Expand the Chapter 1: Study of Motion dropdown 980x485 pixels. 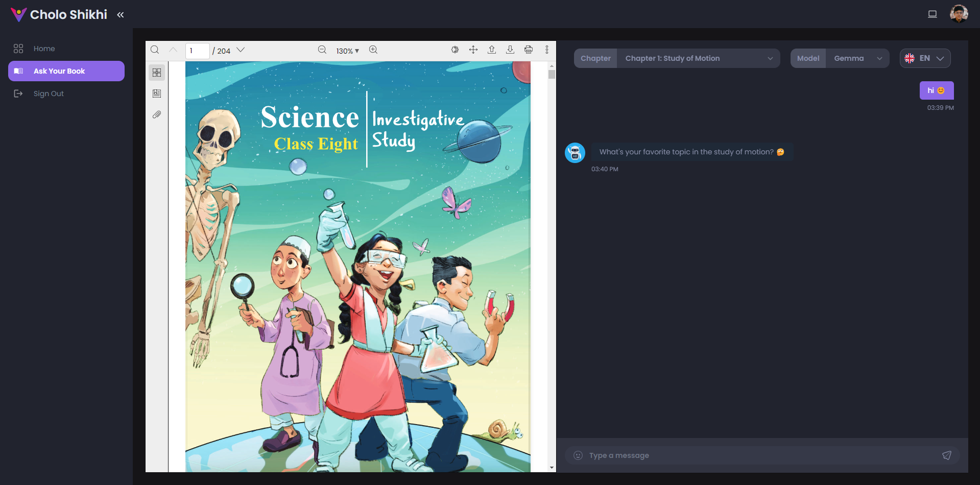pyautogui.click(x=698, y=58)
